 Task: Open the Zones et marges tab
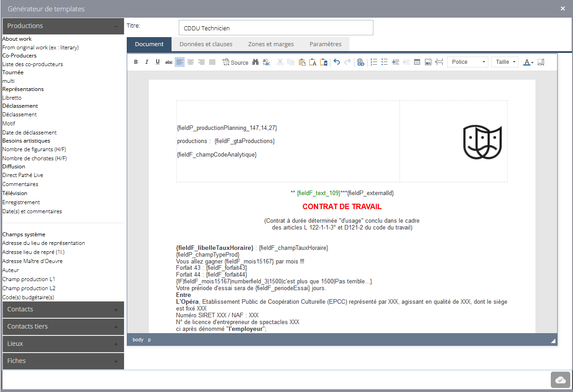[x=271, y=44]
